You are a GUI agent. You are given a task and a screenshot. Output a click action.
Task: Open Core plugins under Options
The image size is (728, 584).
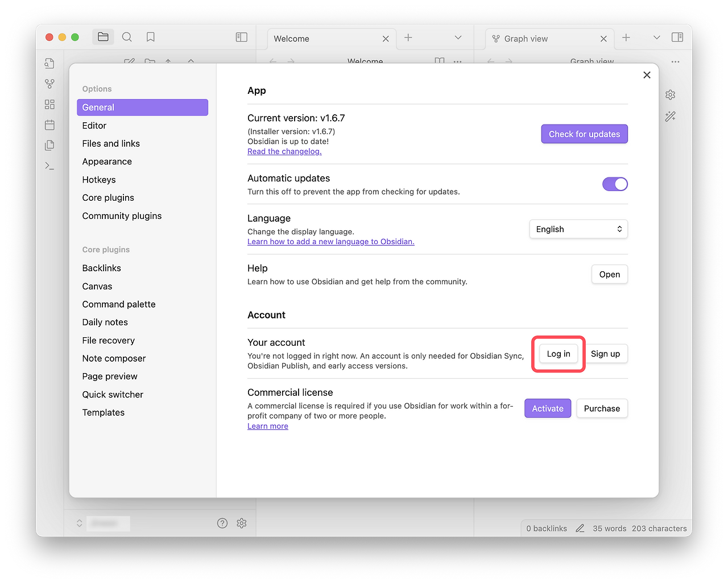(x=142, y=198)
